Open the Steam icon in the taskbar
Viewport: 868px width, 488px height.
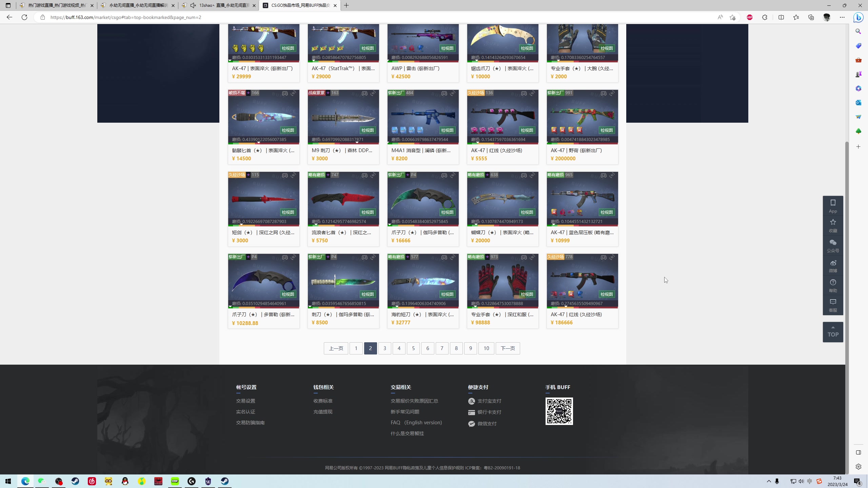(75, 481)
